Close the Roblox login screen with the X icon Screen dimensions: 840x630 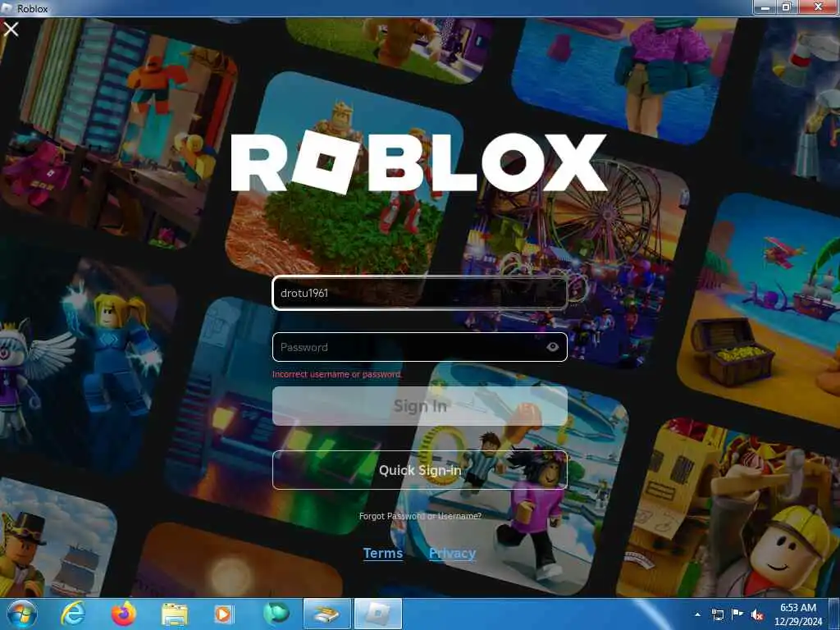[11, 29]
